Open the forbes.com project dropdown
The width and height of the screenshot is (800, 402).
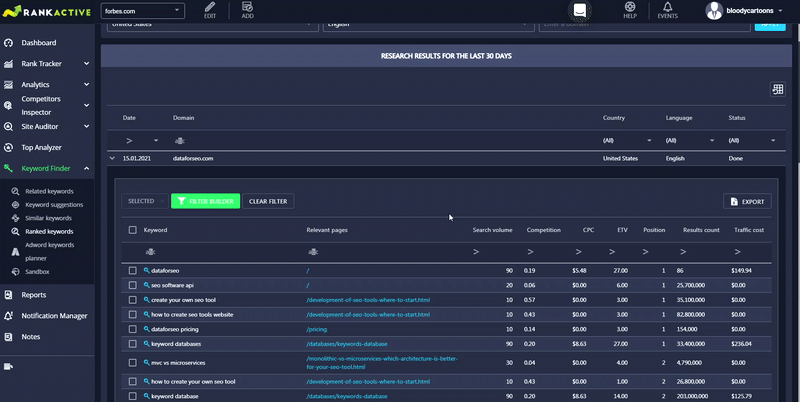143,11
